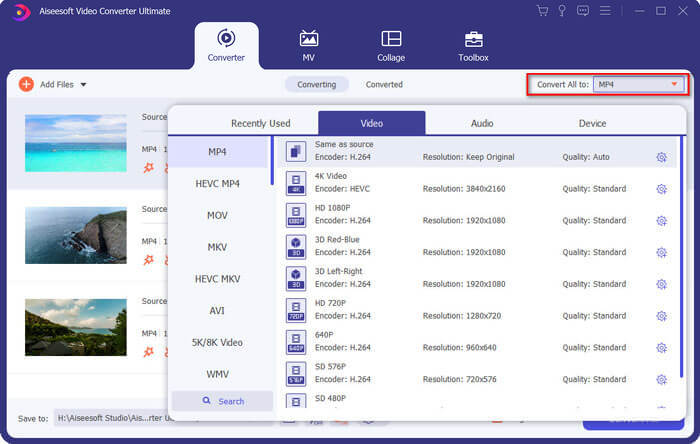Open settings gear for Same as source
The height and width of the screenshot is (444, 700).
point(661,157)
